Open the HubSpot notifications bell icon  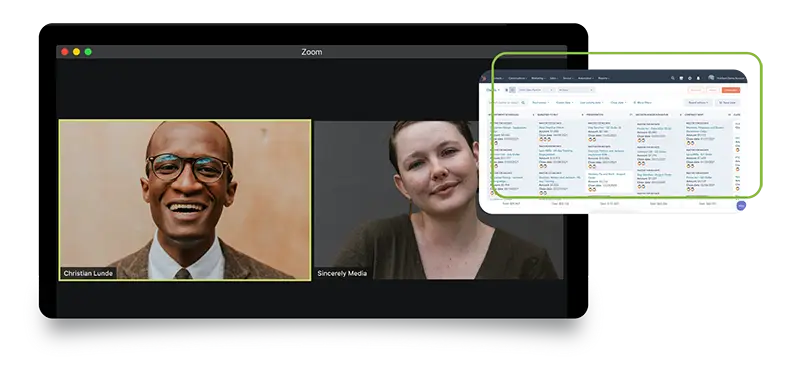coord(698,78)
